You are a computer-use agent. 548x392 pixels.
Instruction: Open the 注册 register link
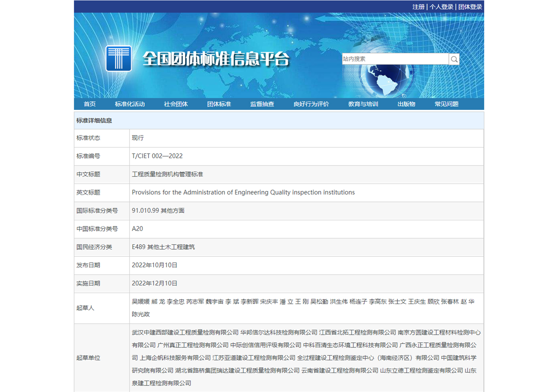418,7
